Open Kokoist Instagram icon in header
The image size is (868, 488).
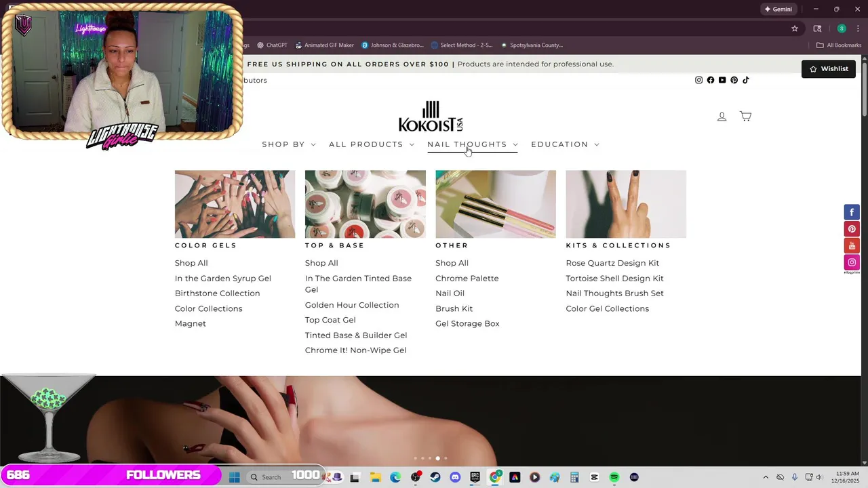[699, 80]
